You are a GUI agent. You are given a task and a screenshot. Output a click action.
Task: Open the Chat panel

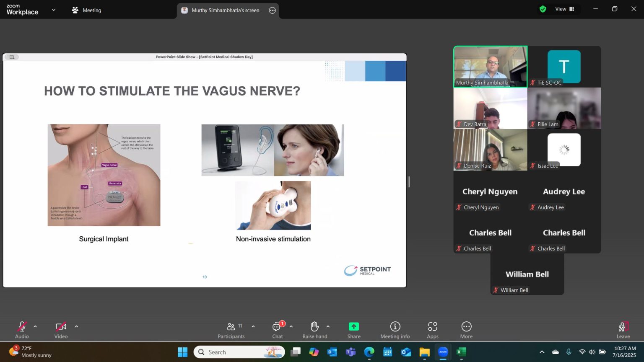point(277,330)
